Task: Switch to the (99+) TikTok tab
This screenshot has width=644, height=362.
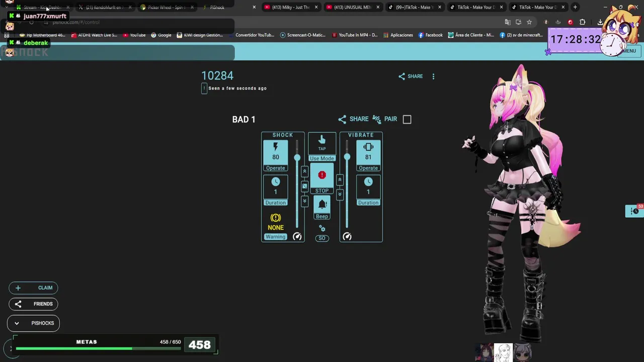Action: click(x=415, y=7)
